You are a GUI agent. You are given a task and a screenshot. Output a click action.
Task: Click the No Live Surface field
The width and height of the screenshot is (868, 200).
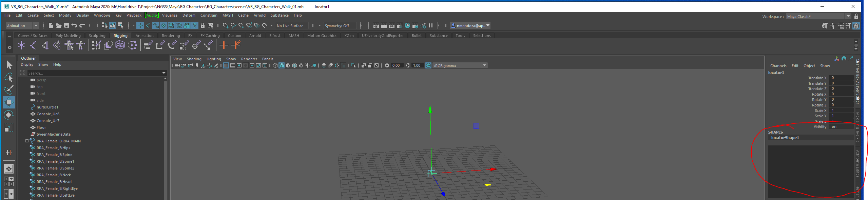[292, 25]
